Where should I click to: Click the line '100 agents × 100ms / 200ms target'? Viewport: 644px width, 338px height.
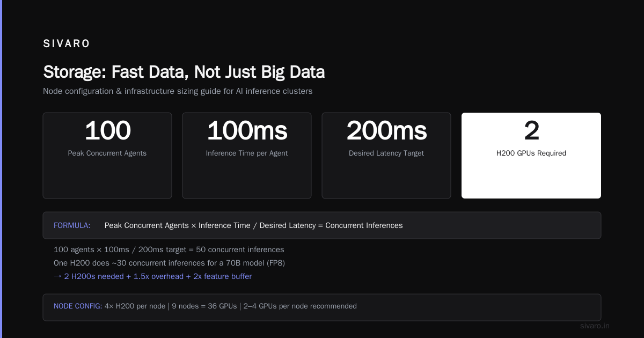pyautogui.click(x=169, y=249)
